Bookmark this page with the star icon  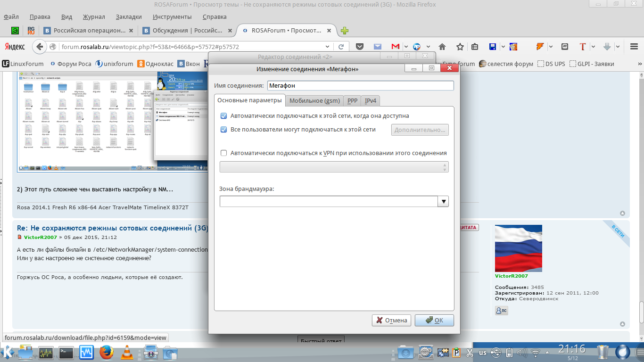pos(460,47)
